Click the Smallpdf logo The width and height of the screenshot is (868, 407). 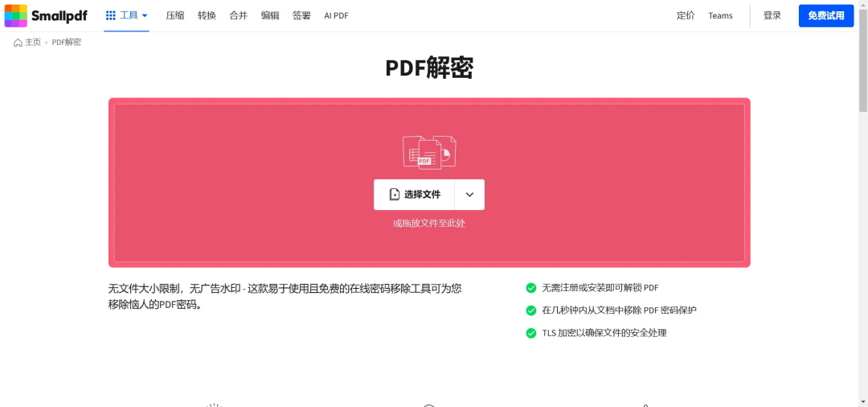point(46,15)
